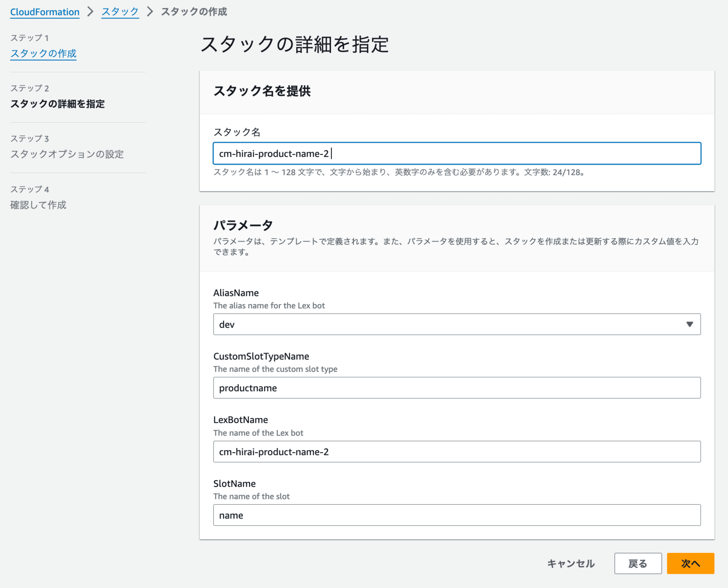728x588 pixels.
Task: Click the キャンセル button
Action: (571, 564)
